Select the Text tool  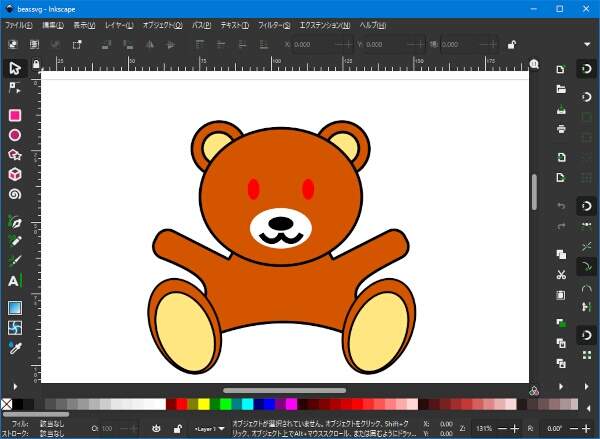pos(15,281)
